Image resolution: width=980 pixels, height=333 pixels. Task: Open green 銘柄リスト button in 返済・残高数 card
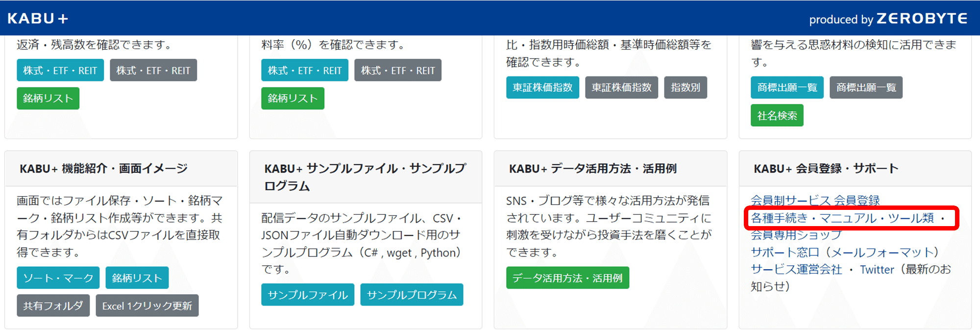pos(48,98)
